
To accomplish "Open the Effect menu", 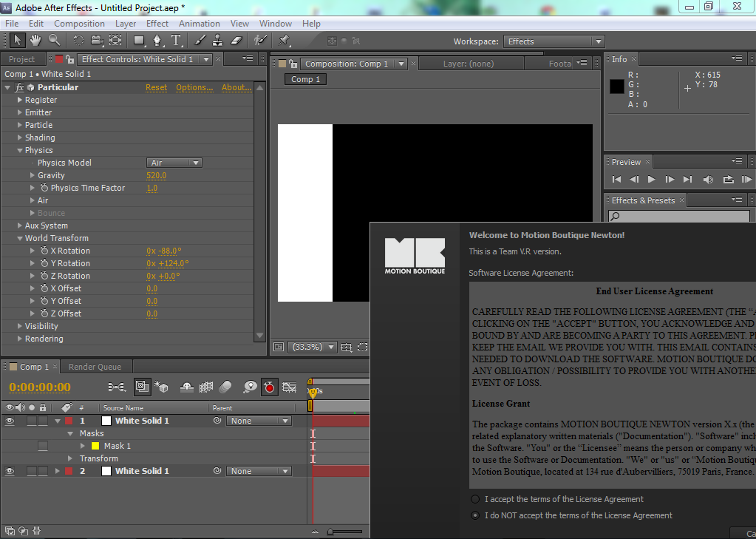I will [157, 23].
